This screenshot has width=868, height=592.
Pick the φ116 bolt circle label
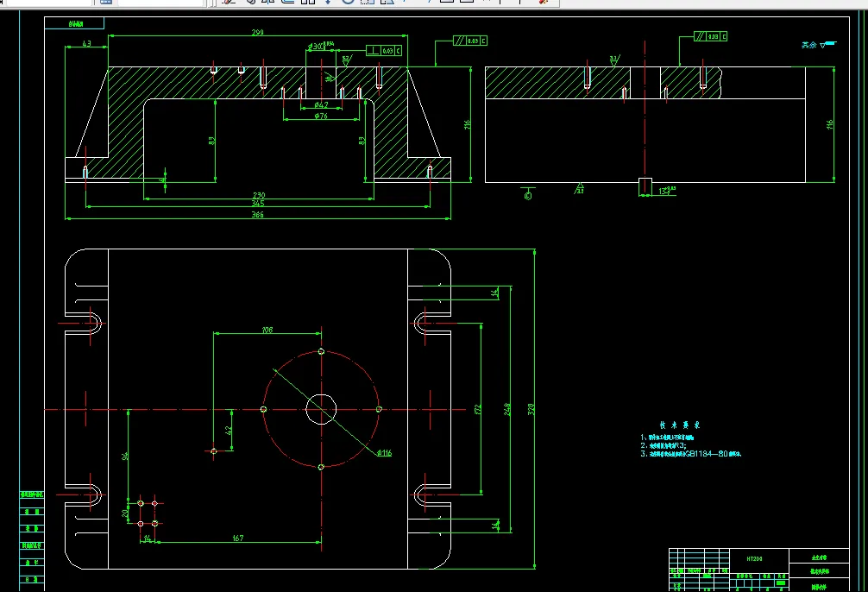tap(384, 452)
